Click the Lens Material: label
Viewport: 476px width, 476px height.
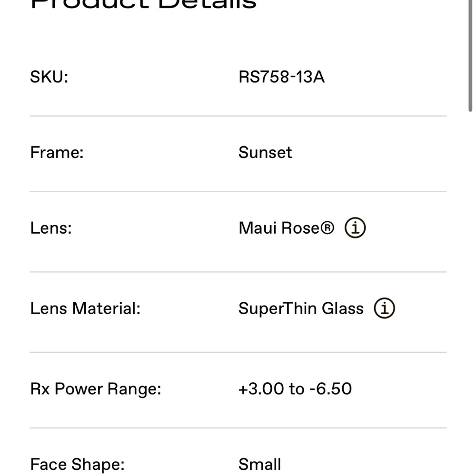[x=85, y=308]
